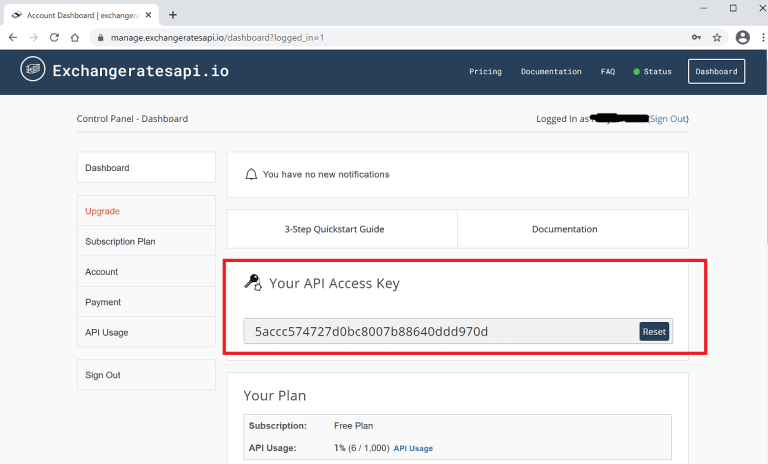Viewport: 768px width, 464px height.
Task: Open Payment in the sidebar
Action: click(x=146, y=302)
